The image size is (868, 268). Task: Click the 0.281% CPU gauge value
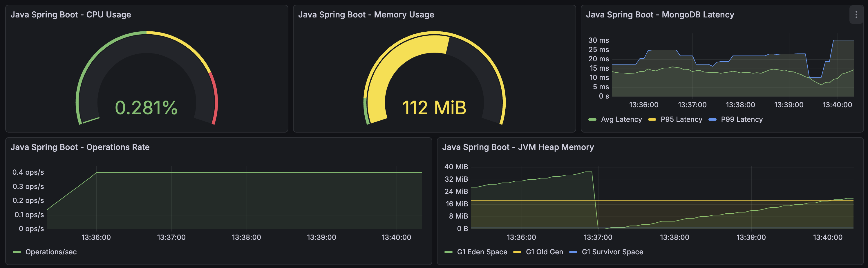146,109
